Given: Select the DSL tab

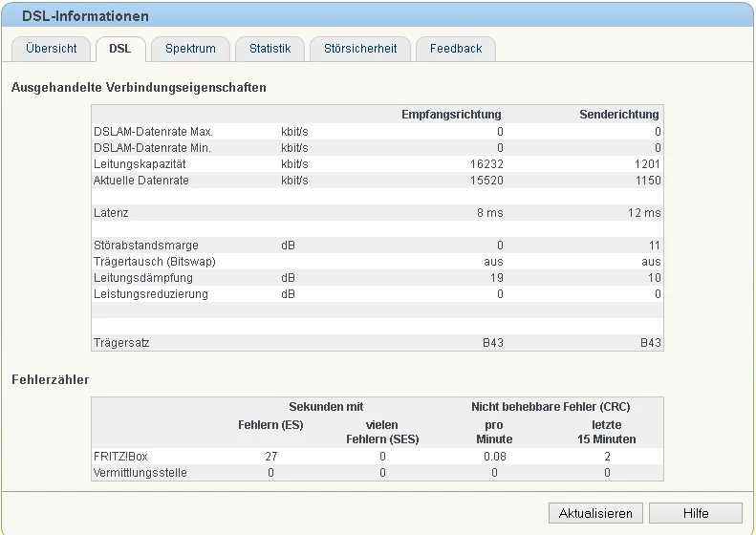Looking at the screenshot, I should (x=120, y=49).
